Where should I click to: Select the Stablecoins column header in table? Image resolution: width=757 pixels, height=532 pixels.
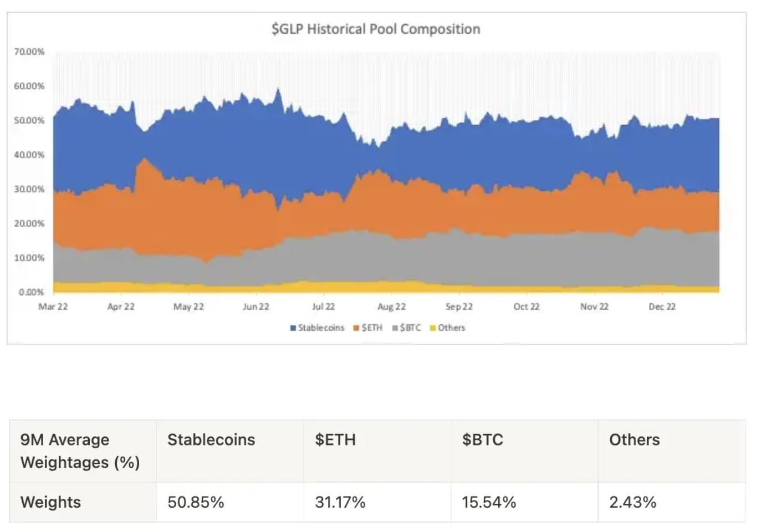(x=211, y=440)
